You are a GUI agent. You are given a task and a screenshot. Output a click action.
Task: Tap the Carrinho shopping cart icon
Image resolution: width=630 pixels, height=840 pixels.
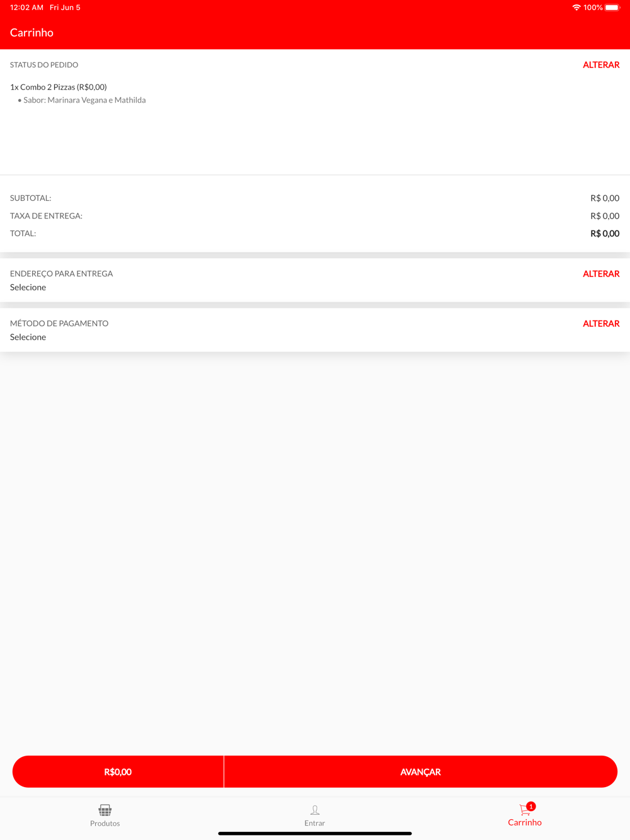pos(524,810)
